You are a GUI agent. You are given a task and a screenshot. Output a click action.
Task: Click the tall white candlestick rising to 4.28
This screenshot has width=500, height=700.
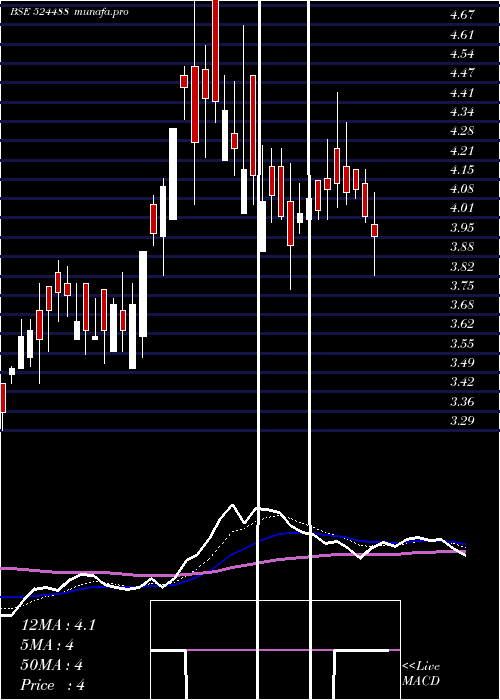point(173,174)
